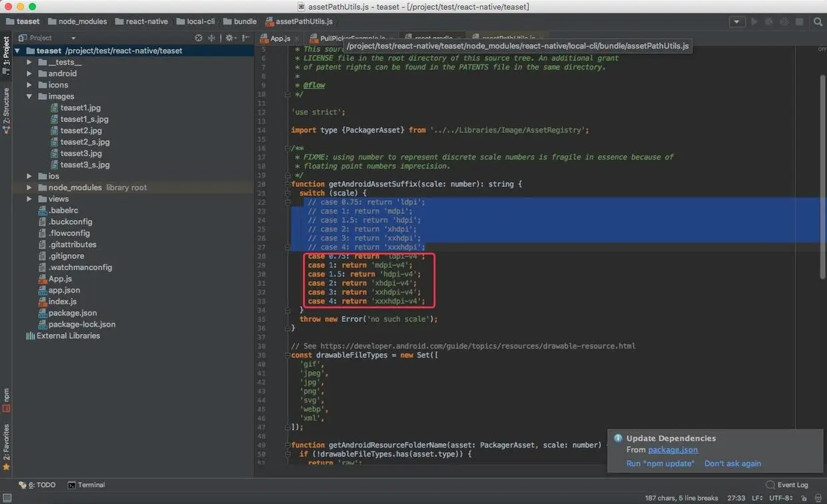Click the 27:33 cursor position indicator
This screenshot has width=827, height=504.
click(x=736, y=498)
